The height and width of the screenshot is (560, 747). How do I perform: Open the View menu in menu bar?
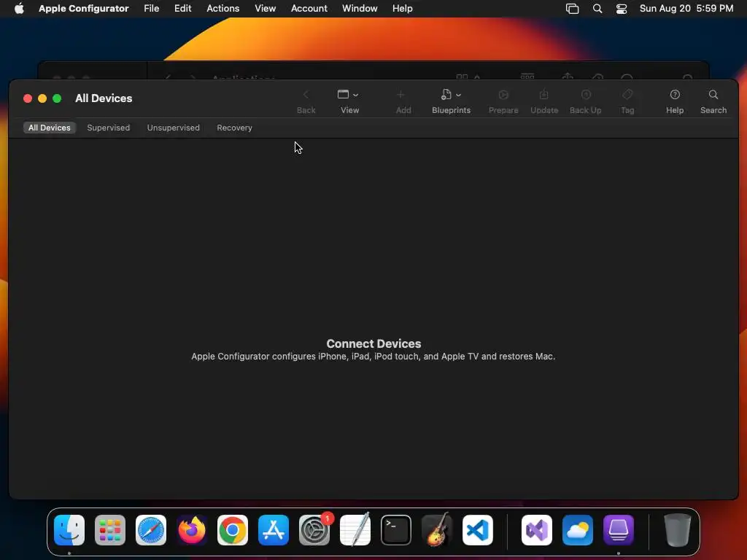(265, 8)
